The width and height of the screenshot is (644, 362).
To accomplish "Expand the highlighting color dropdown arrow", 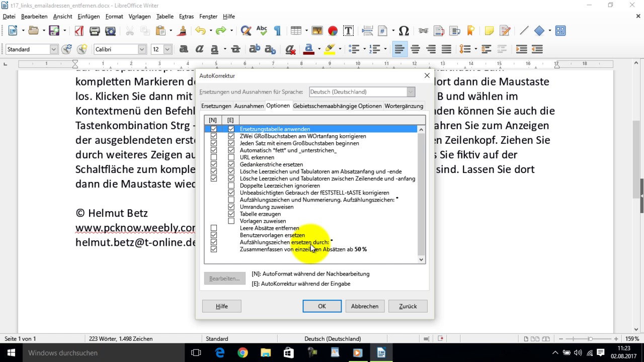I will 340,49.
